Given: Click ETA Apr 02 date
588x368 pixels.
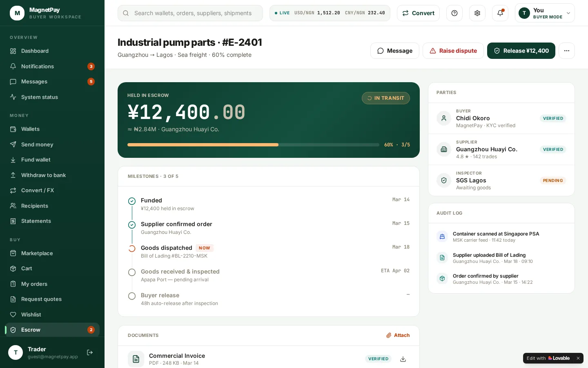Looking at the screenshot, I should 395,271.
